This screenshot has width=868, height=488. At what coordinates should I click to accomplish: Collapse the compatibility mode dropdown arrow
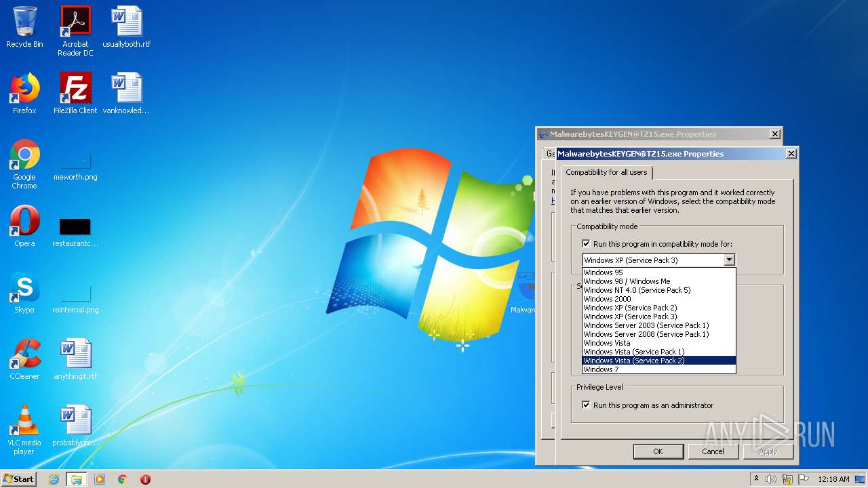click(729, 260)
